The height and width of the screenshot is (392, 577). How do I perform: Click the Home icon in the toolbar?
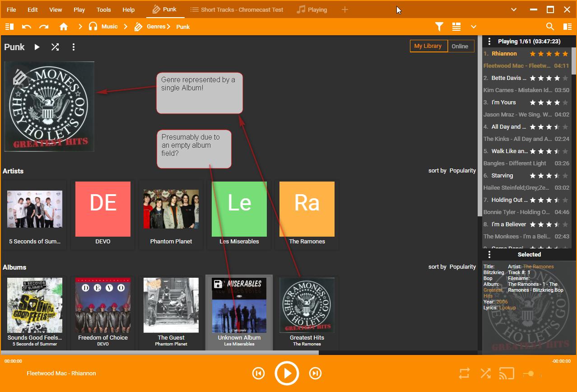64,27
